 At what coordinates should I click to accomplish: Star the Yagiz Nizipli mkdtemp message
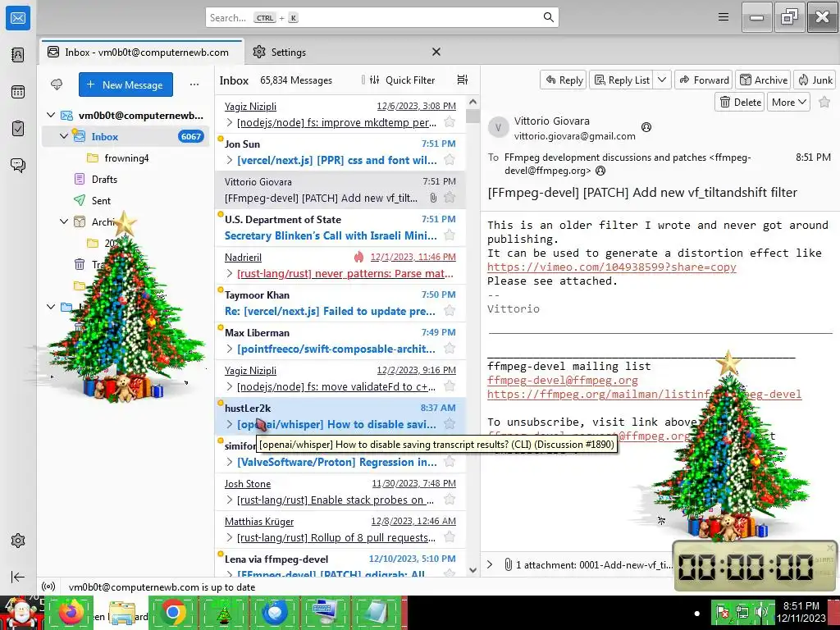click(450, 122)
